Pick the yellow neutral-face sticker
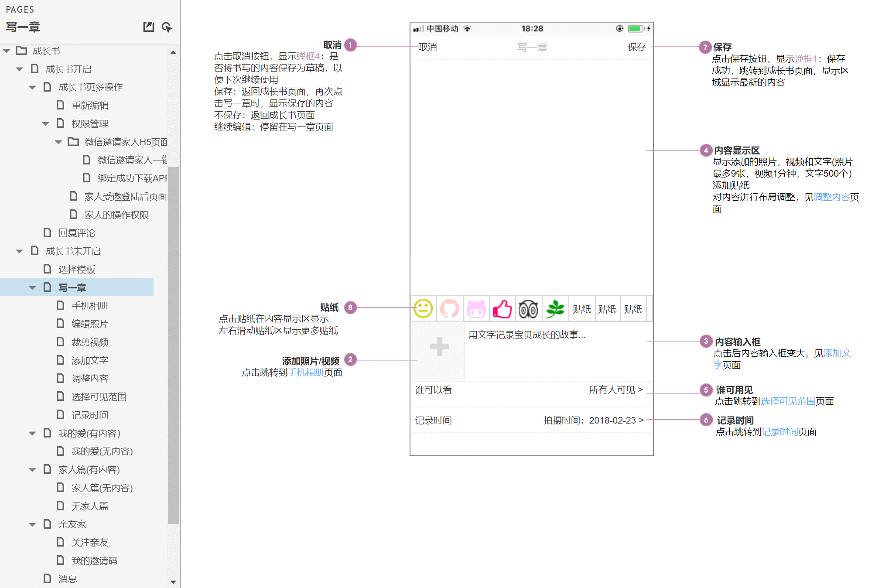The image size is (875, 588). [x=423, y=308]
